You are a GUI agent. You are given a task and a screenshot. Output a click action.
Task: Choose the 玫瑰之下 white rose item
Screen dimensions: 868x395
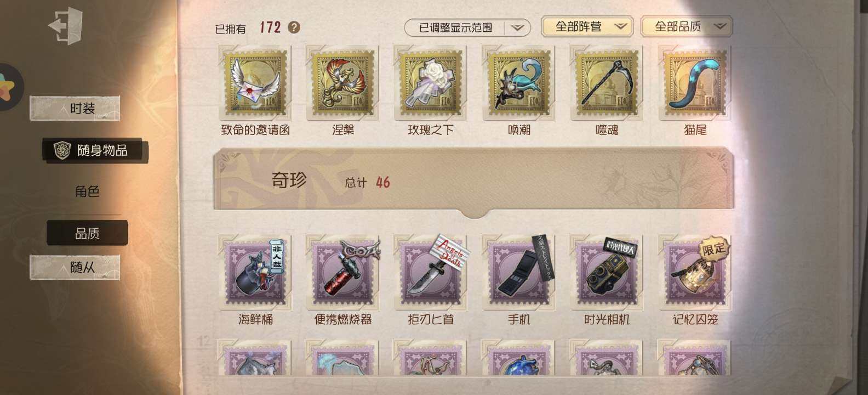pos(431,83)
